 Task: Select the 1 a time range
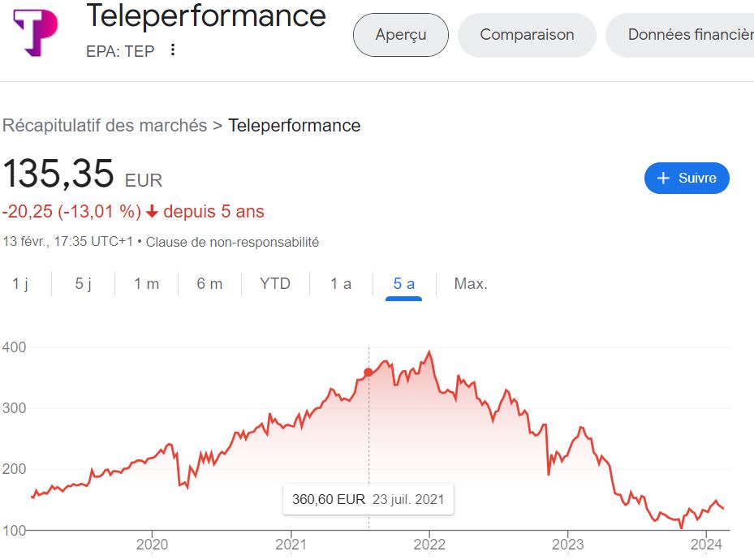point(341,284)
